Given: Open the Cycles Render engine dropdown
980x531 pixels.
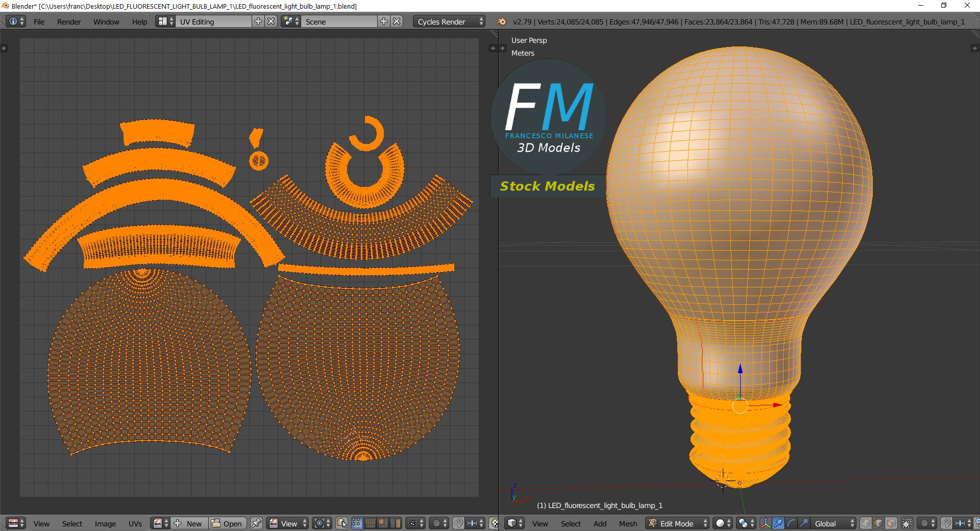Looking at the screenshot, I should [x=449, y=21].
